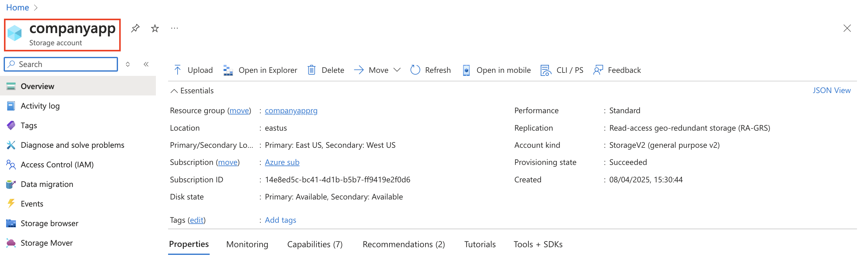
Task: Click the Open in Explorer icon
Action: point(228,70)
